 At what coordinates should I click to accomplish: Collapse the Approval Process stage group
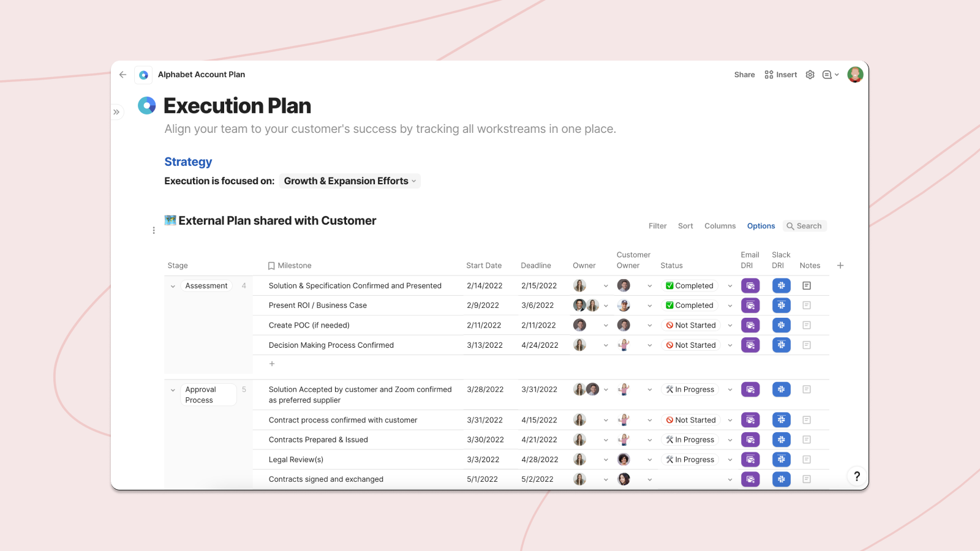point(173,389)
